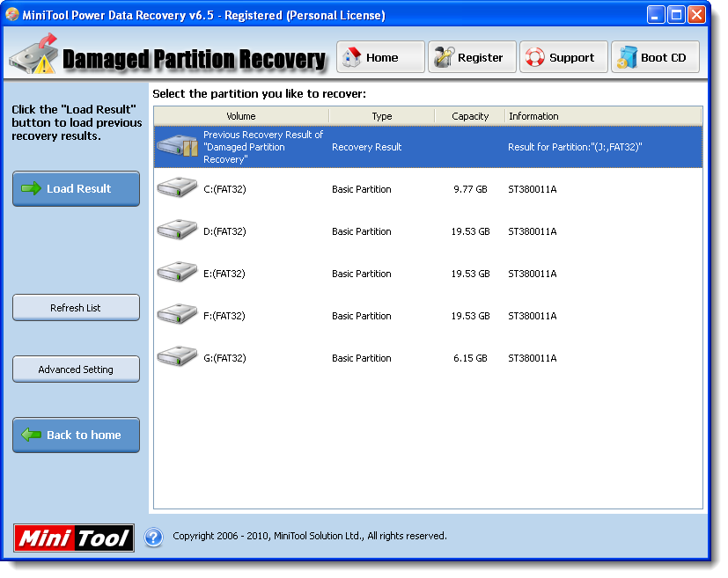Click the Load Result button
728x578 pixels.
(76, 188)
